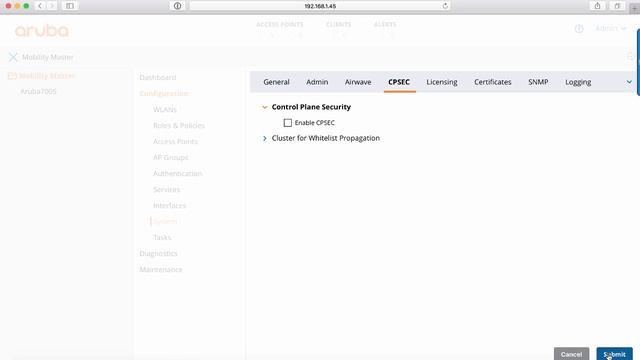Viewport: 640px width, 360px height.
Task: Open Access Points configuration page
Action: 175,141
